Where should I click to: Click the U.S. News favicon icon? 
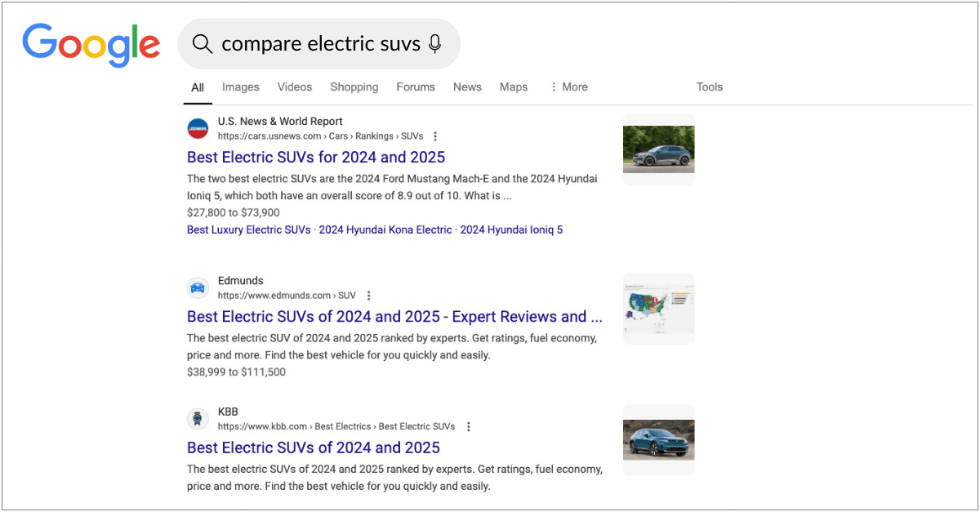tap(198, 128)
